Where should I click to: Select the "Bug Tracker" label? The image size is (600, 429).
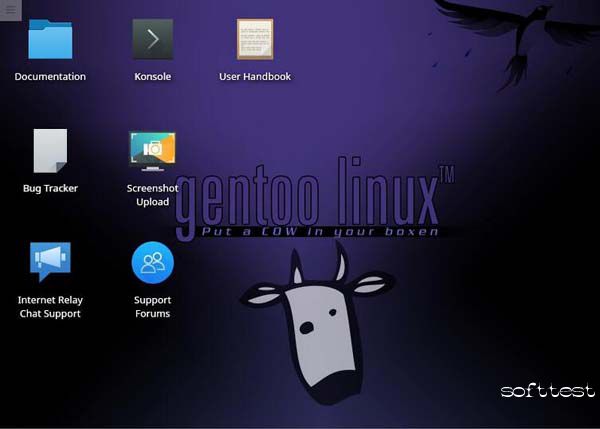pos(50,188)
